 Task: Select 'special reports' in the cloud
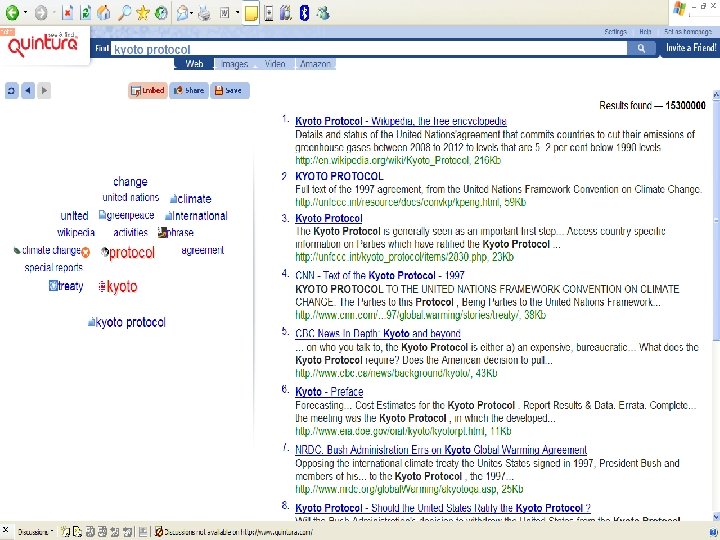point(54,267)
